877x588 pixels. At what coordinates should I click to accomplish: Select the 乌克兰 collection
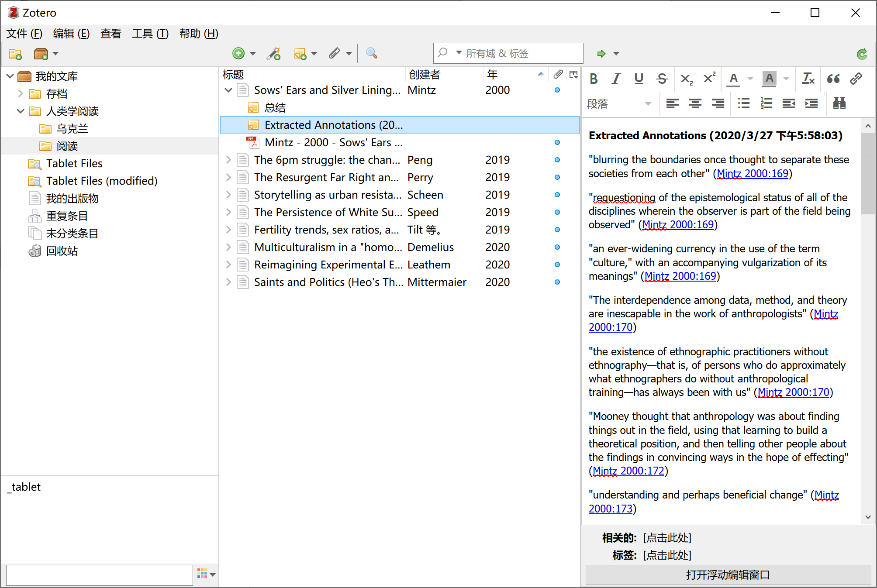72,129
